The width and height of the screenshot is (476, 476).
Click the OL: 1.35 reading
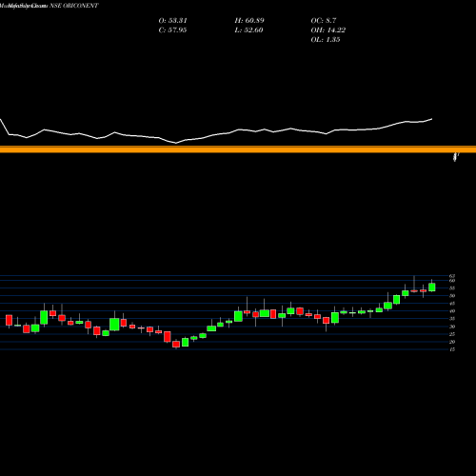(326, 40)
